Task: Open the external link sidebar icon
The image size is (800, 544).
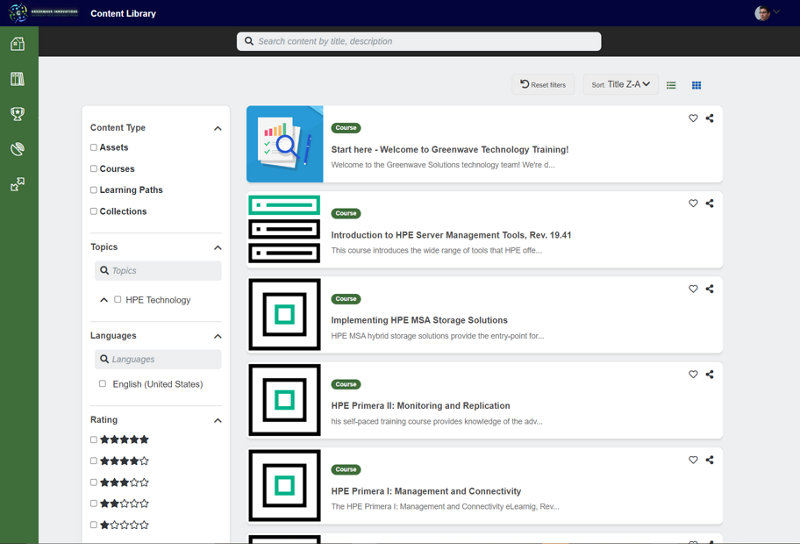Action: 17,184
